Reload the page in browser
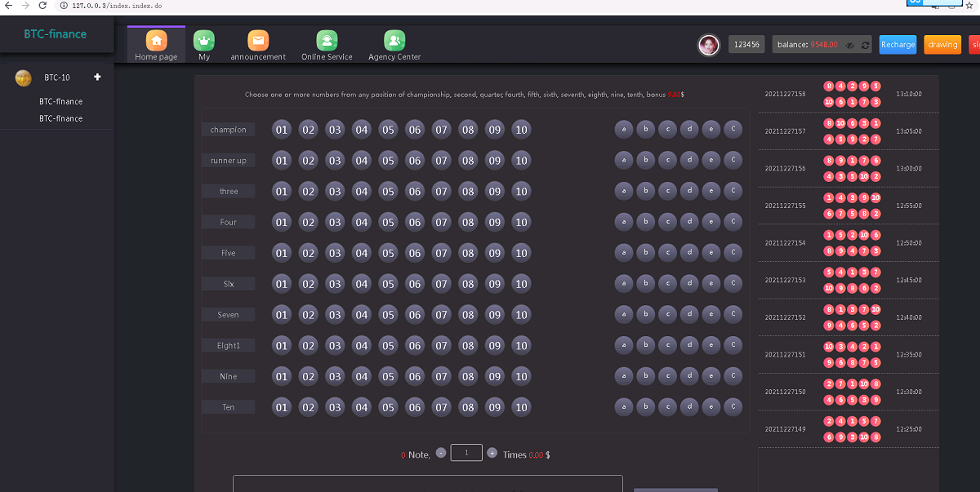Image resolution: width=980 pixels, height=492 pixels. coord(42,6)
